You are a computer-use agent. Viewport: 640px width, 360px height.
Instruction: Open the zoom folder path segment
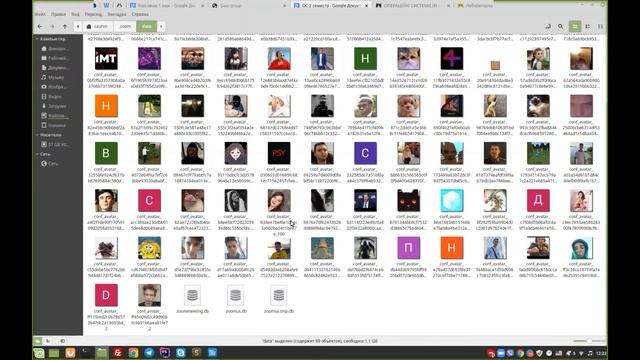pyautogui.click(x=125, y=27)
